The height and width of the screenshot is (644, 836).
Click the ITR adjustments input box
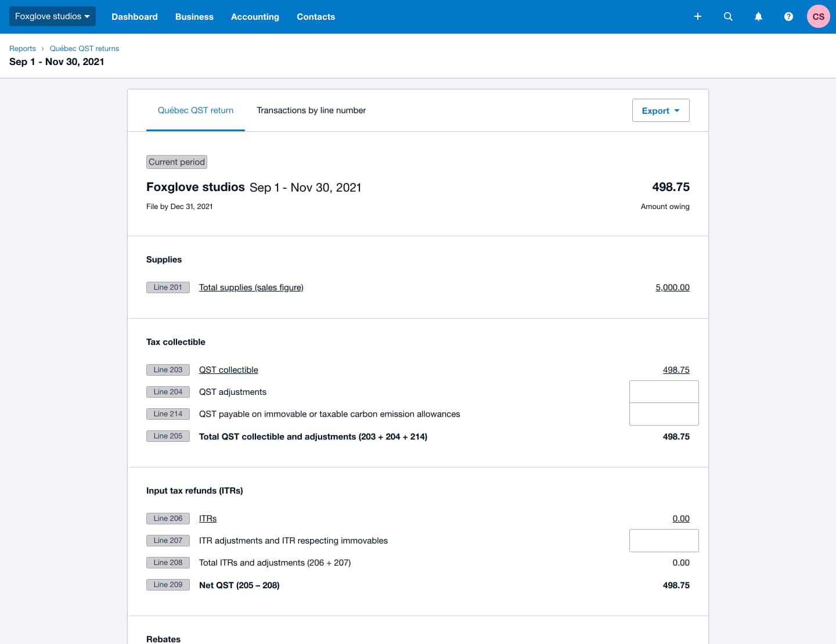click(664, 541)
